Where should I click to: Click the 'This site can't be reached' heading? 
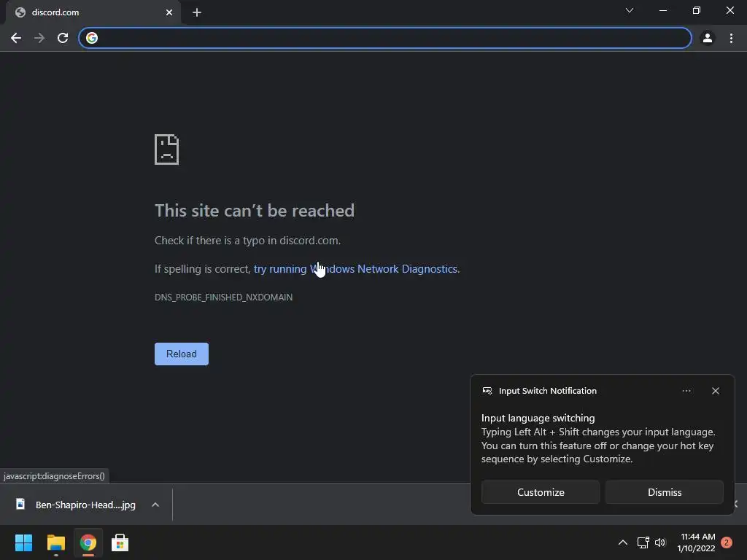point(255,211)
